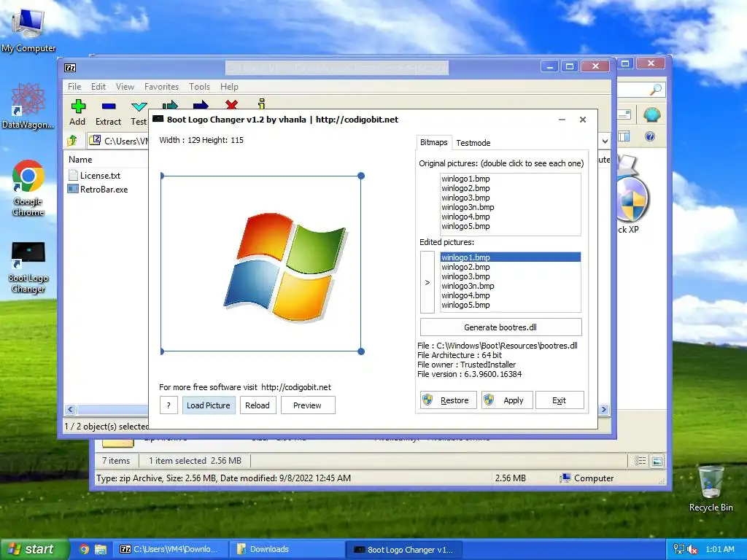Click Generate bootres.dll button
The image size is (747, 560).
coord(500,327)
